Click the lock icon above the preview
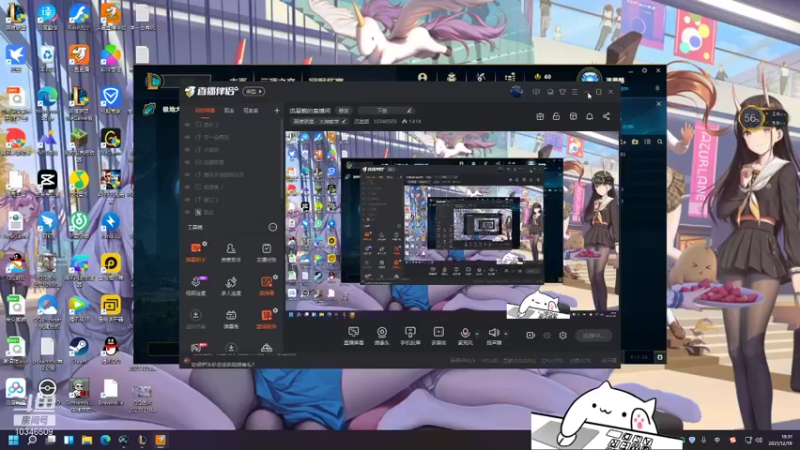Screen dimensions: 800x450 point(556,116)
